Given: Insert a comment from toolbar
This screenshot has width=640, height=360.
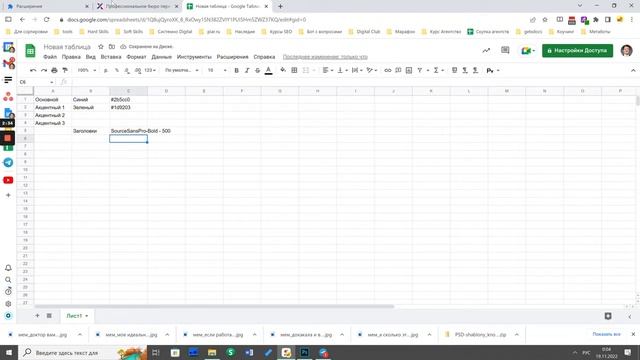Looking at the screenshot, I should (x=398, y=70).
